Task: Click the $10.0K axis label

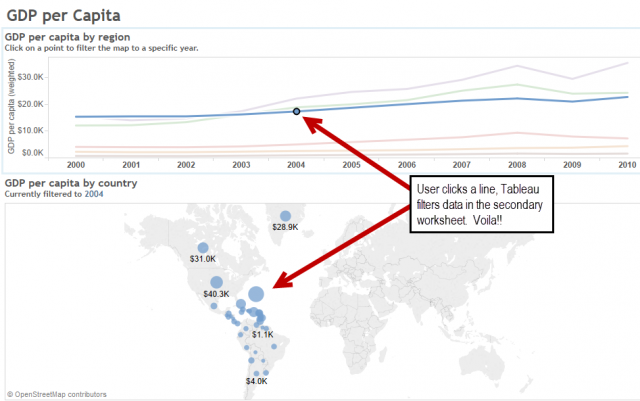Action: pos(31,130)
